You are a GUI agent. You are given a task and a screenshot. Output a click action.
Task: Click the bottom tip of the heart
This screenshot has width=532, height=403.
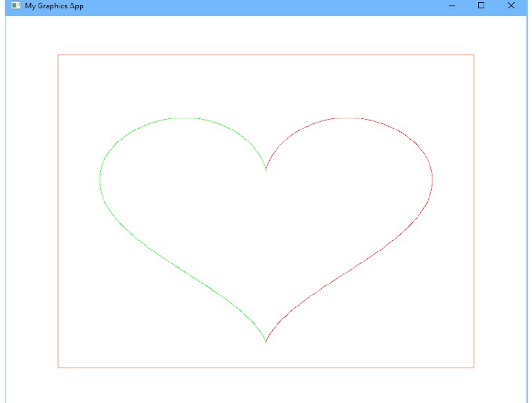pyautogui.click(x=266, y=342)
